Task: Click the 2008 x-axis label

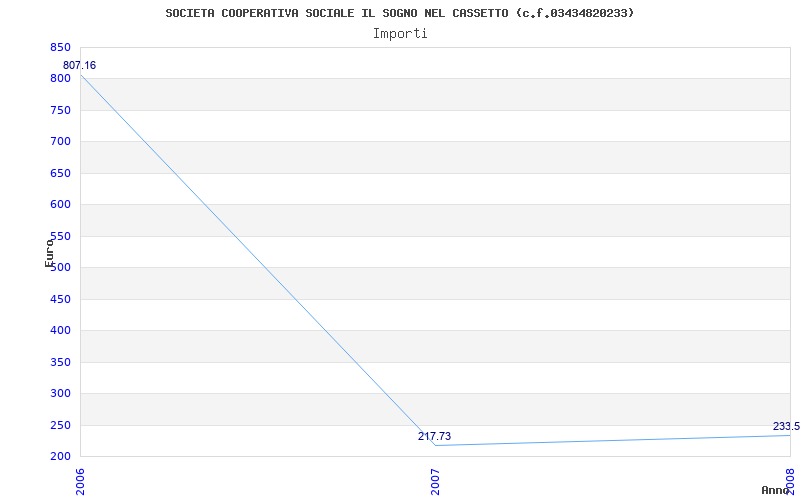Action: [791, 482]
